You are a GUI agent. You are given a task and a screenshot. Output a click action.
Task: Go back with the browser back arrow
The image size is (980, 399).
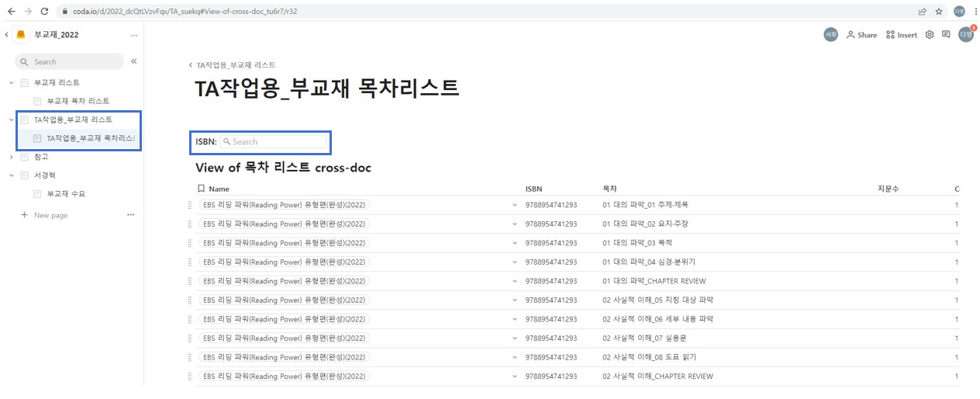coord(11,12)
